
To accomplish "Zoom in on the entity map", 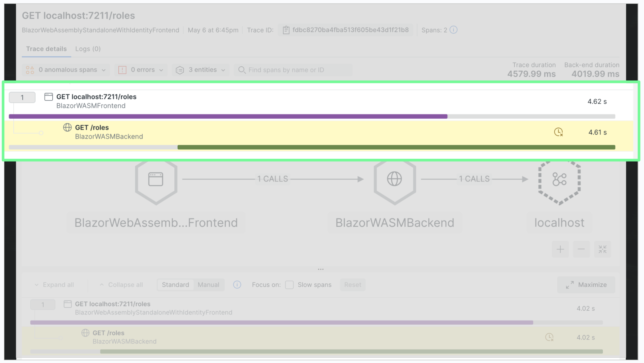I will [x=560, y=249].
